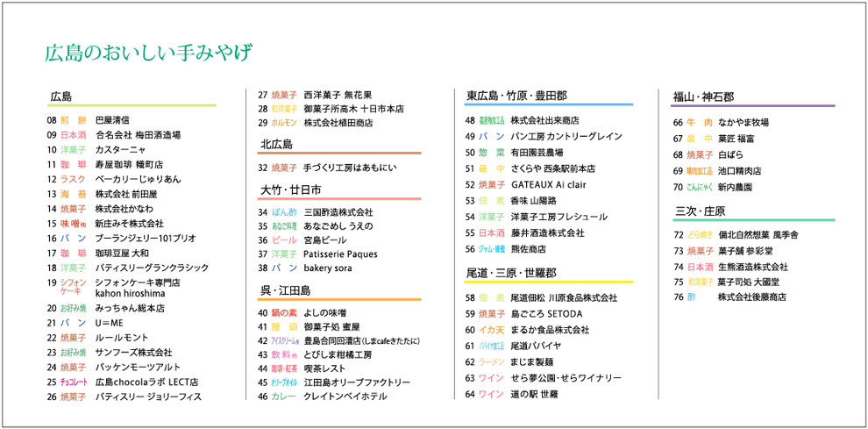
Task: Select 池口精肉店
Action: click(x=740, y=171)
